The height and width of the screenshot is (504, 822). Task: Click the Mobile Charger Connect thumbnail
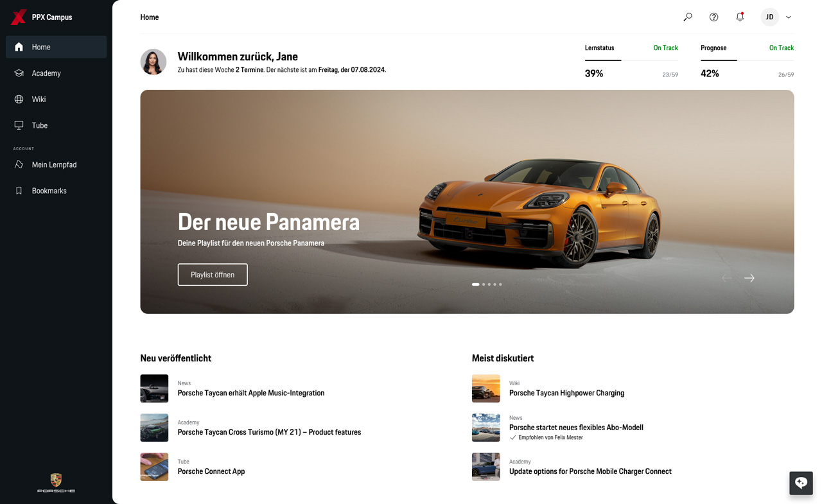pos(485,467)
